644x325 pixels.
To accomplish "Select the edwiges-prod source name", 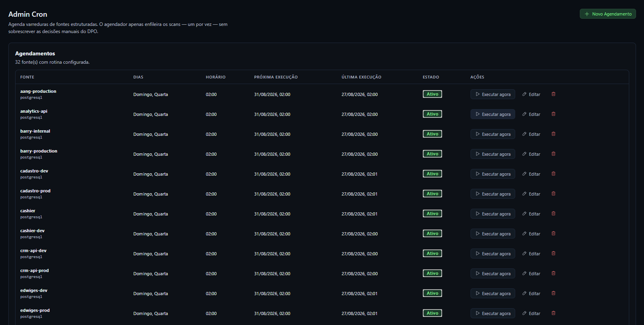I will pyautogui.click(x=35, y=310).
